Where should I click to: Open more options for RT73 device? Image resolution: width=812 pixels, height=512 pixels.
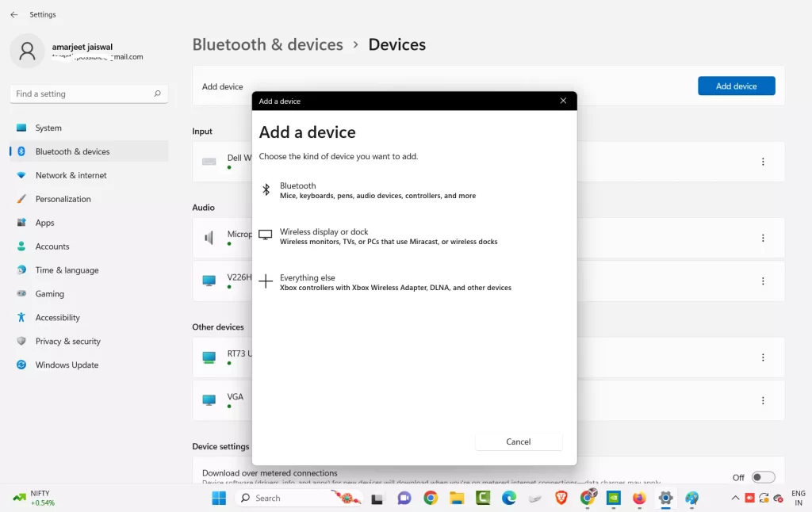click(x=763, y=357)
